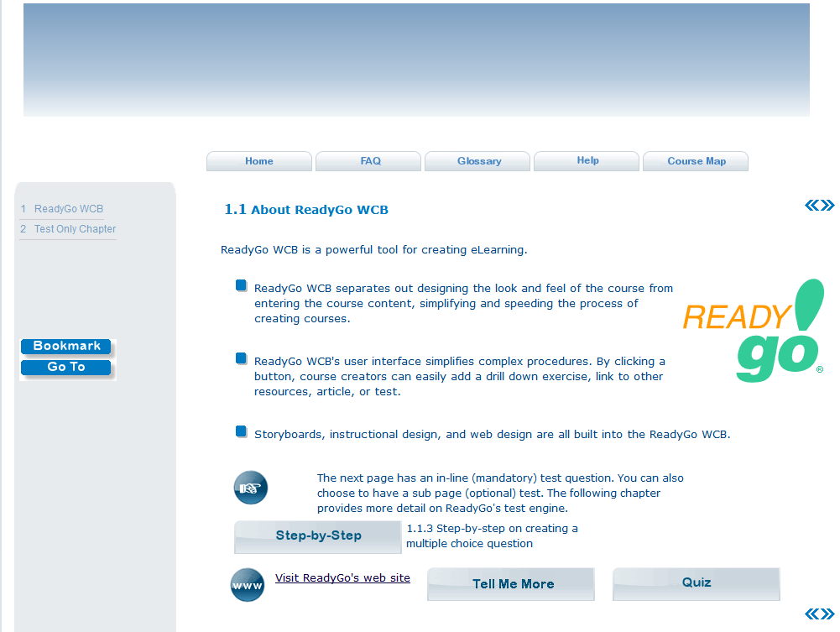Click the www globe icon
This screenshot has width=840, height=632.
click(248, 585)
